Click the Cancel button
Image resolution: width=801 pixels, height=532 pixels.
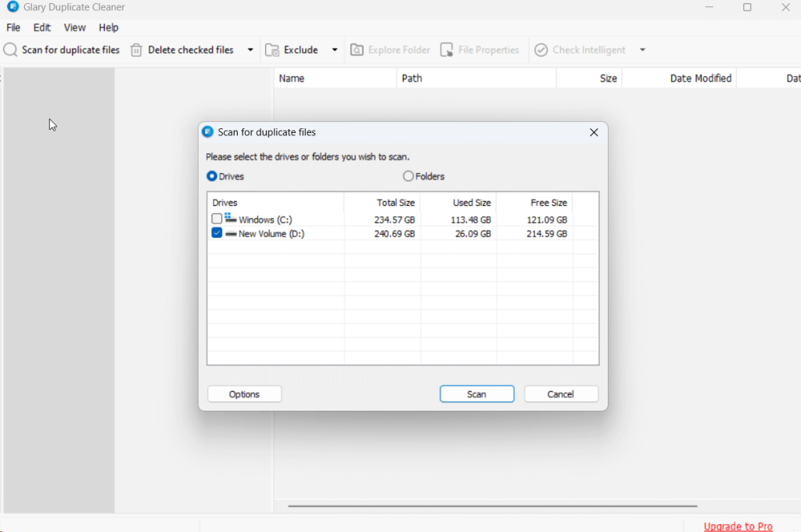tap(561, 394)
